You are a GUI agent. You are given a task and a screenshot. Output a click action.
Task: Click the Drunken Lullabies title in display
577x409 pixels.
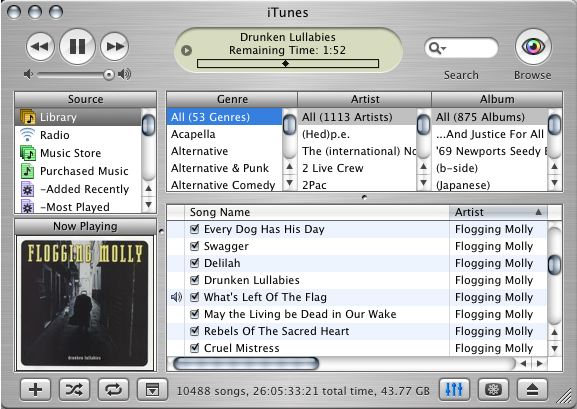pos(288,37)
